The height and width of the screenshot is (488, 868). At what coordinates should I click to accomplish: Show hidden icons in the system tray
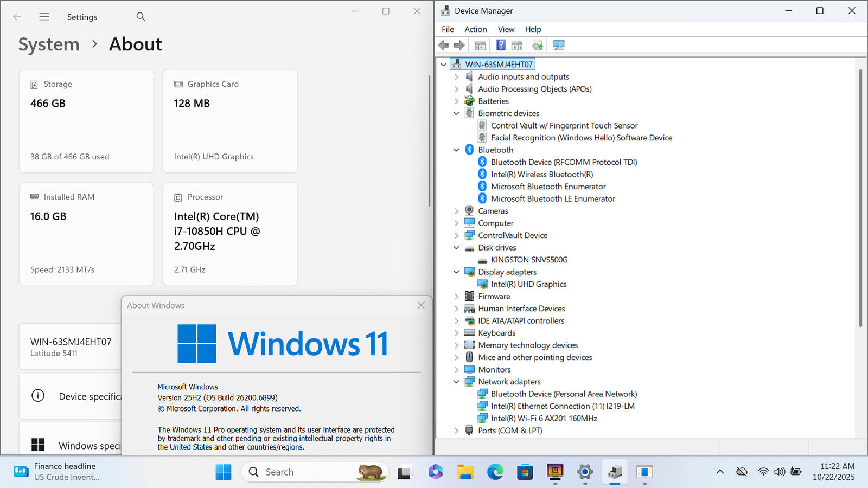720,472
